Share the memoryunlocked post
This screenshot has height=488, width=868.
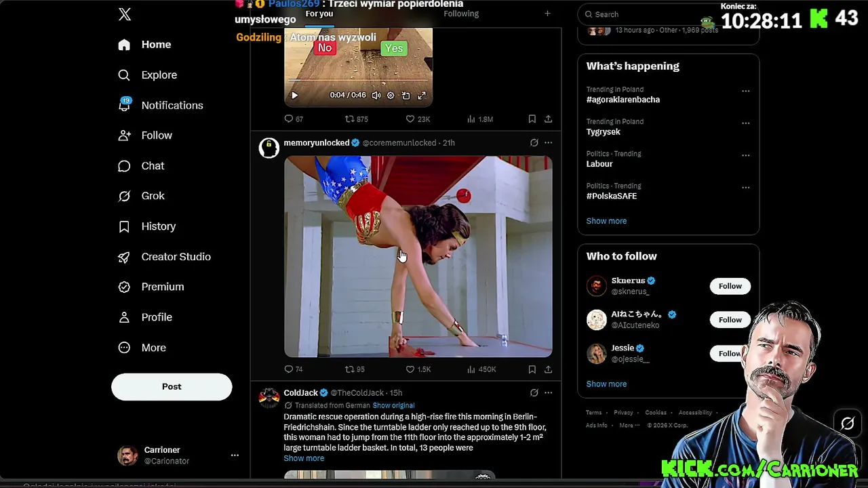point(548,369)
